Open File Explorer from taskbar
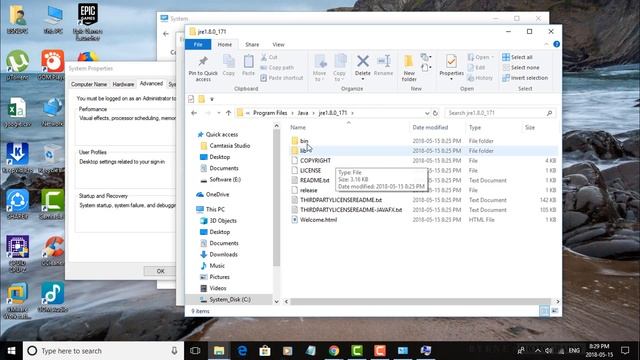The height and width of the screenshot is (360, 640). click(219, 351)
